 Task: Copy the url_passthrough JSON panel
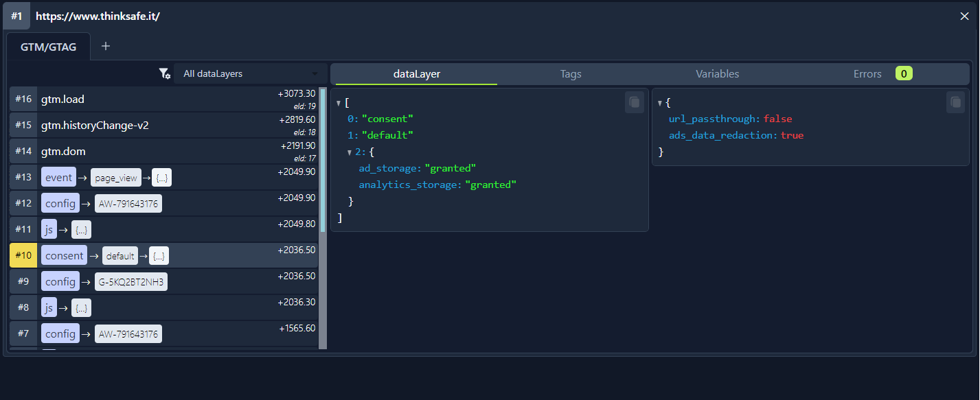coord(956,102)
